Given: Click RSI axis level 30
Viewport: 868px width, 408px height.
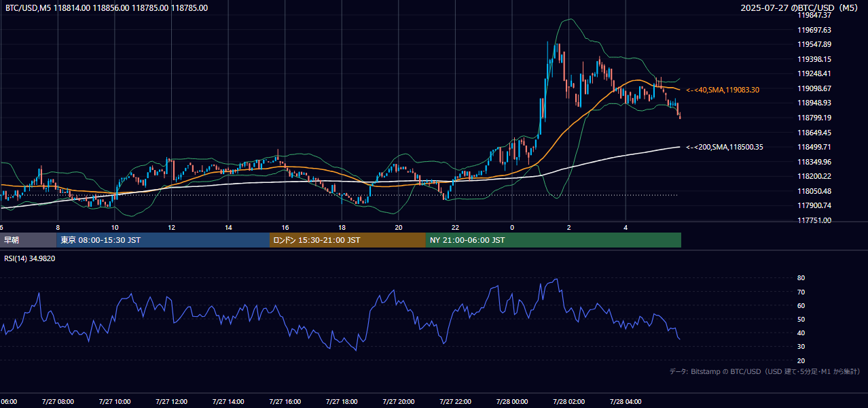Looking at the screenshot, I should pos(801,346).
